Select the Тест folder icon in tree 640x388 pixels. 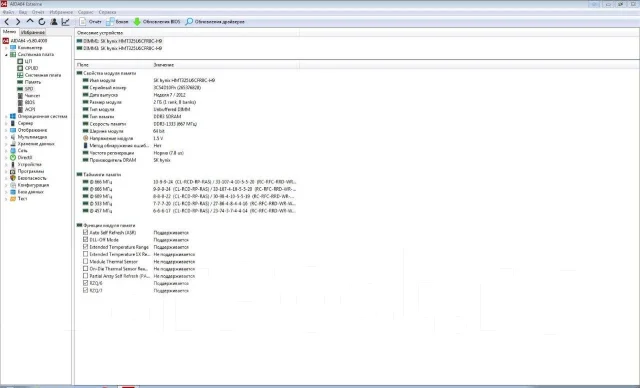[x=13, y=199]
